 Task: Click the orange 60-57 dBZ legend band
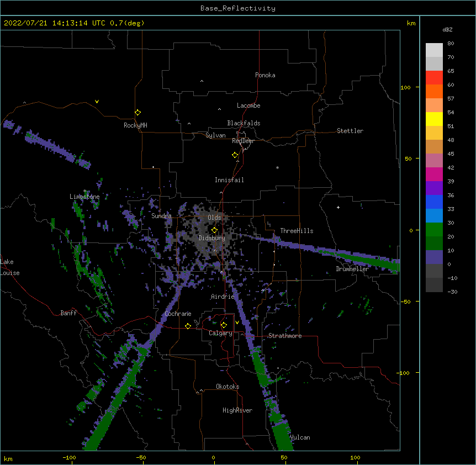tap(434, 91)
